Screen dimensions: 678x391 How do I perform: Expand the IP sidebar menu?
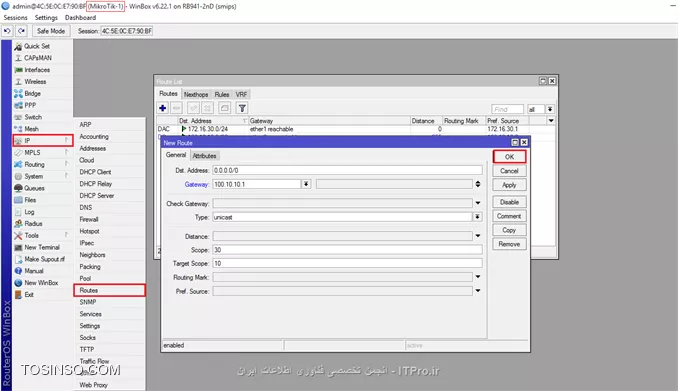pyautogui.click(x=42, y=141)
